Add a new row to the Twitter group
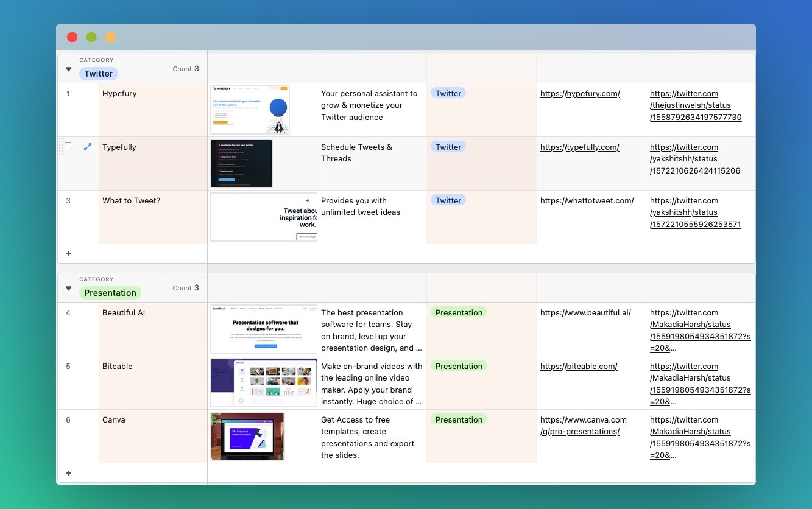The width and height of the screenshot is (812, 509). pyautogui.click(x=68, y=254)
